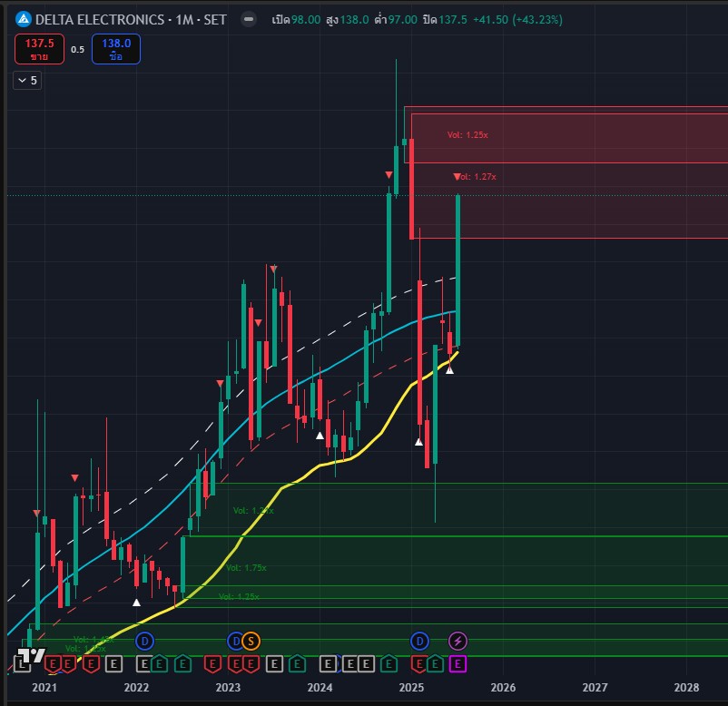Viewport: 728px width, 706px height.
Task: Click the green "Vol: 1.75x" label
Action: (247, 568)
